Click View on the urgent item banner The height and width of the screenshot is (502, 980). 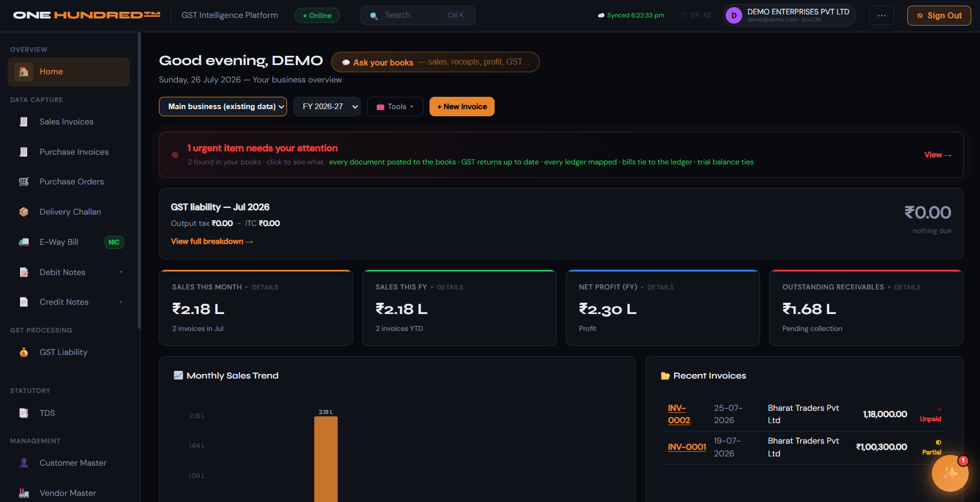point(937,155)
